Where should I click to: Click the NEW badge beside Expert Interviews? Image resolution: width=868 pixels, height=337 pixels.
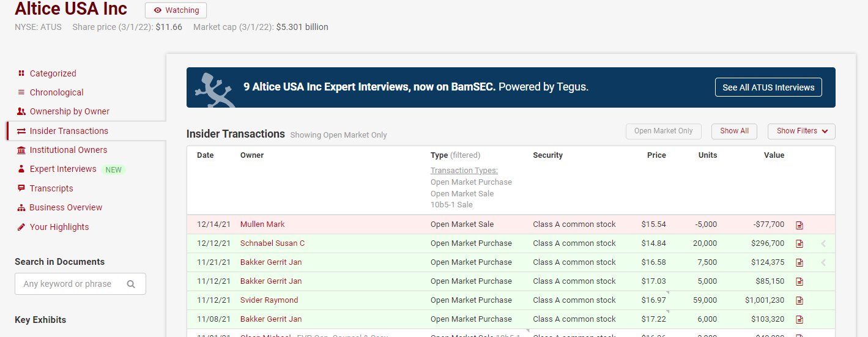click(114, 169)
